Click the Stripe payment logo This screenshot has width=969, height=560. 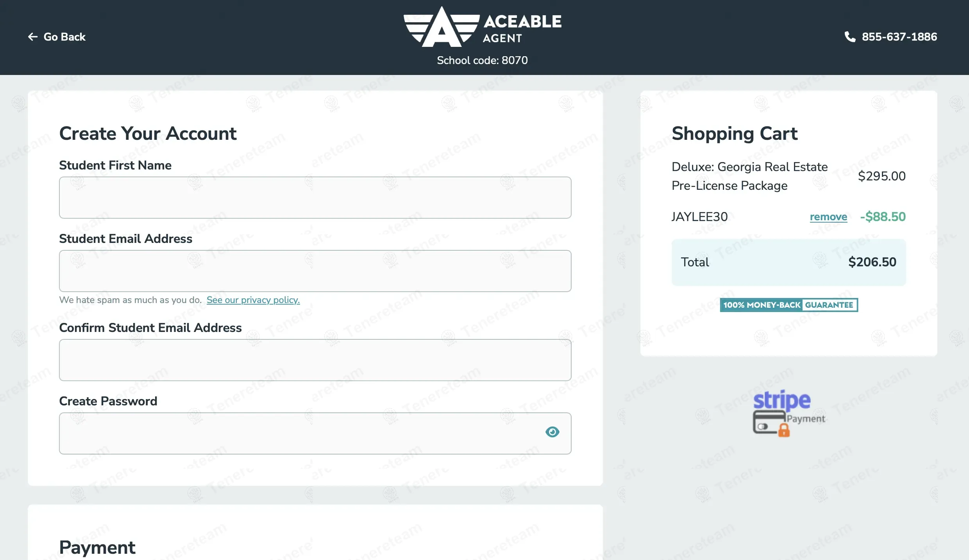pos(782,400)
